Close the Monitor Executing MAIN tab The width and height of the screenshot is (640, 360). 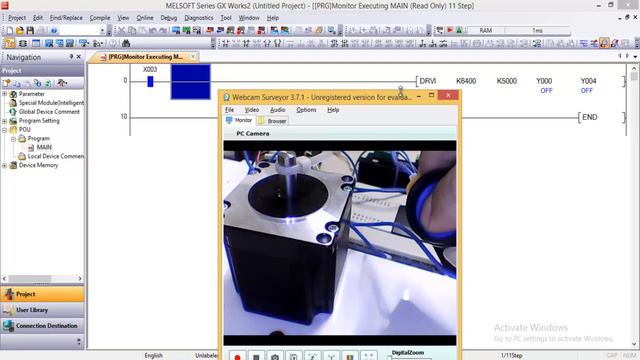click(193, 57)
